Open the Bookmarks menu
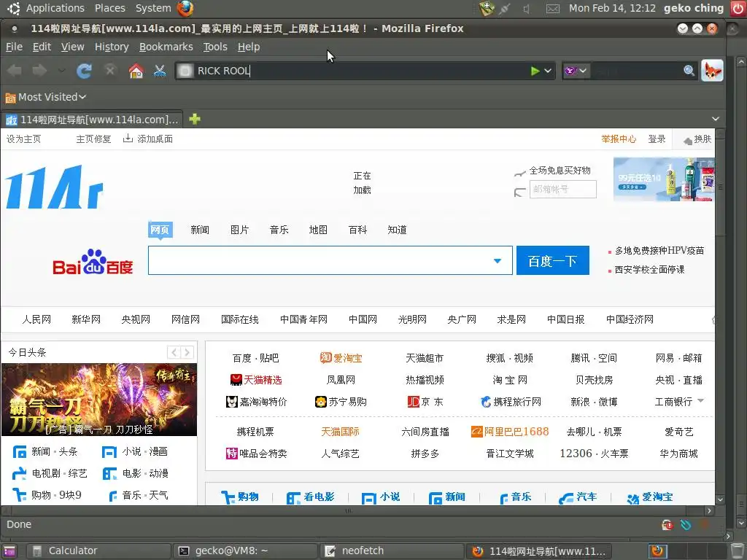This screenshot has height=560, width=747. click(166, 47)
